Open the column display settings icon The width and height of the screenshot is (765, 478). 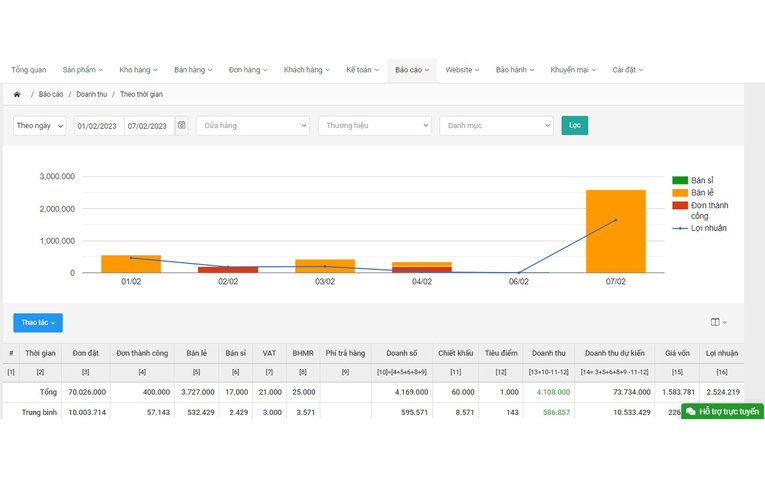pos(719,322)
